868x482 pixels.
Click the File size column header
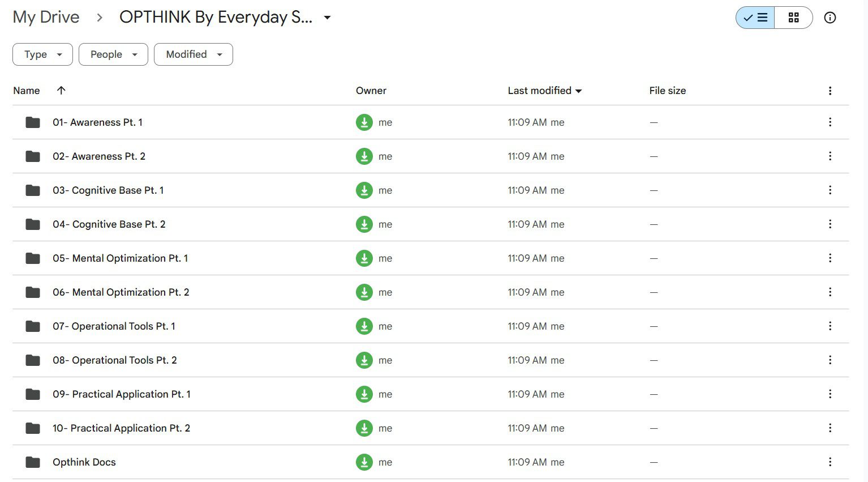[x=668, y=91]
